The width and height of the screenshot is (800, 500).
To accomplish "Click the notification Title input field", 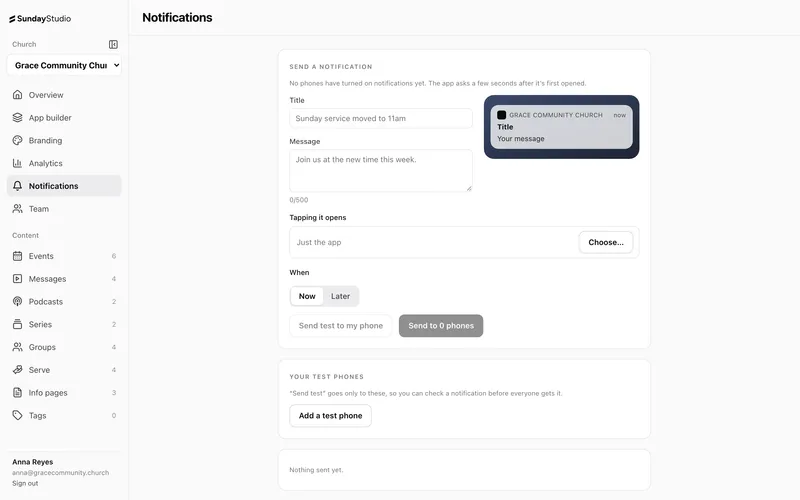I will click(x=381, y=118).
